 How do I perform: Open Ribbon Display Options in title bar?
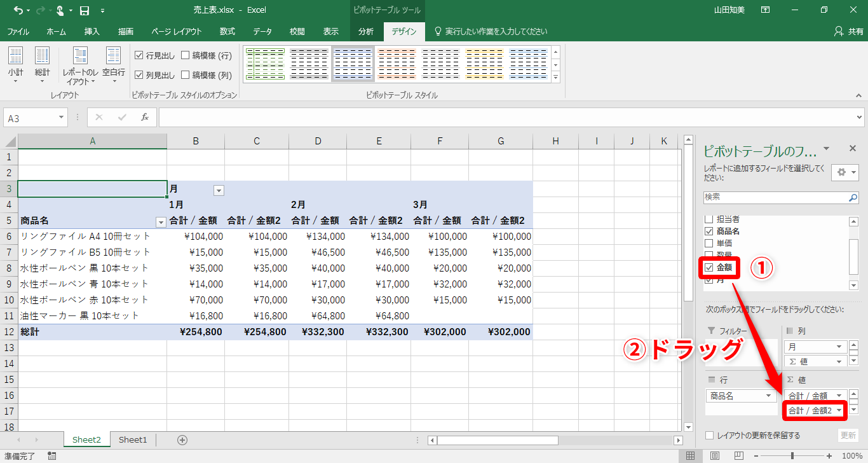point(766,10)
